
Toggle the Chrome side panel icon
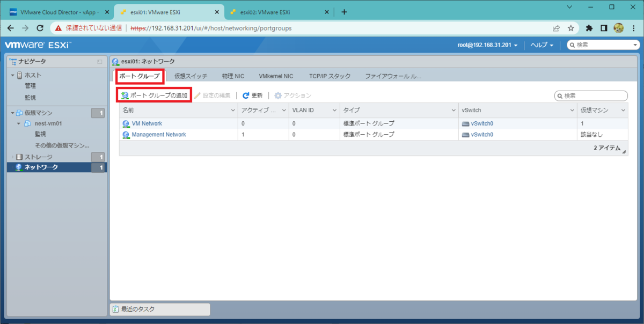604,28
